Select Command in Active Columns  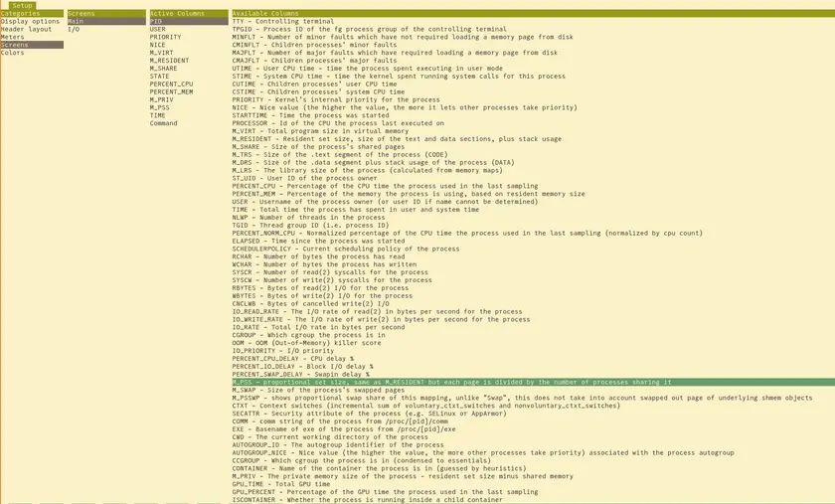[164, 123]
